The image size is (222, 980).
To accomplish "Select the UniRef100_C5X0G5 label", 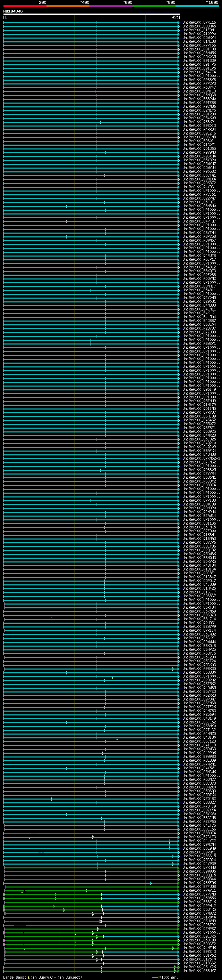I will click(x=199, y=57).
